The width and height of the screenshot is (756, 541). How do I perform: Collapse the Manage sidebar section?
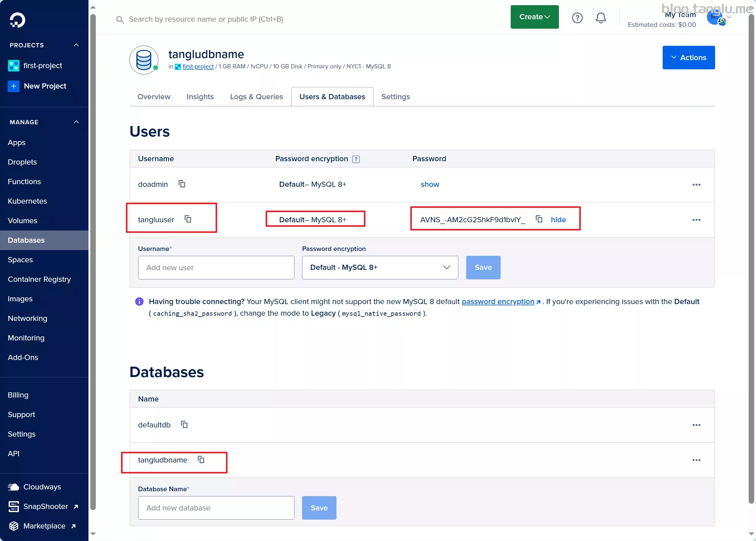coord(76,122)
